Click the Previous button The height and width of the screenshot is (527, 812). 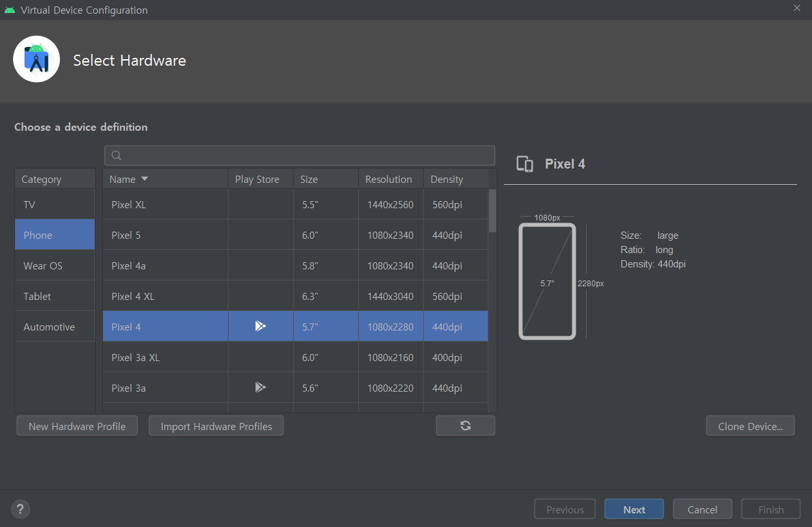point(565,509)
